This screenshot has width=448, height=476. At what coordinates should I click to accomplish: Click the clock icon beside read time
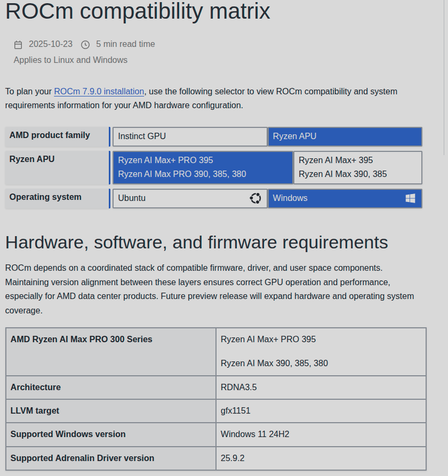[x=85, y=45]
